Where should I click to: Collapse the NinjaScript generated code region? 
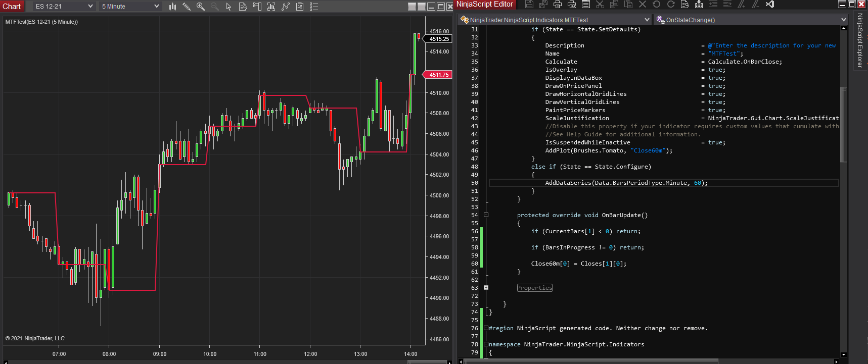(486, 328)
